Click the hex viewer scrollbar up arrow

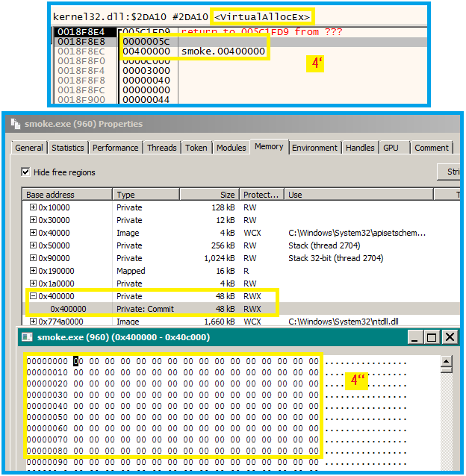(447, 363)
